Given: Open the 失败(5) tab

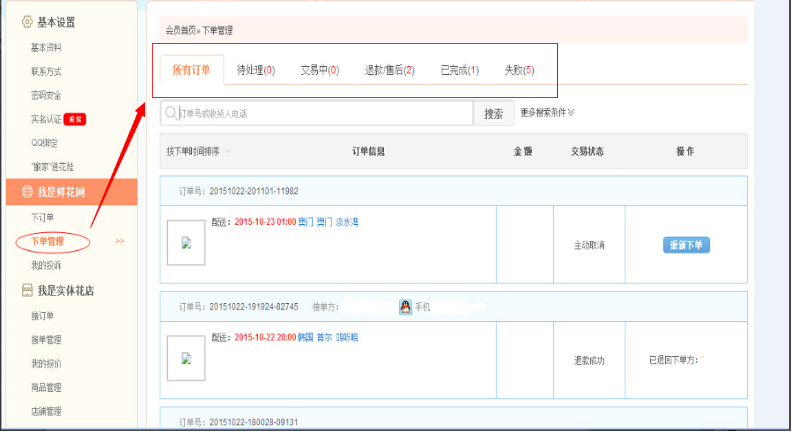Looking at the screenshot, I should (519, 70).
